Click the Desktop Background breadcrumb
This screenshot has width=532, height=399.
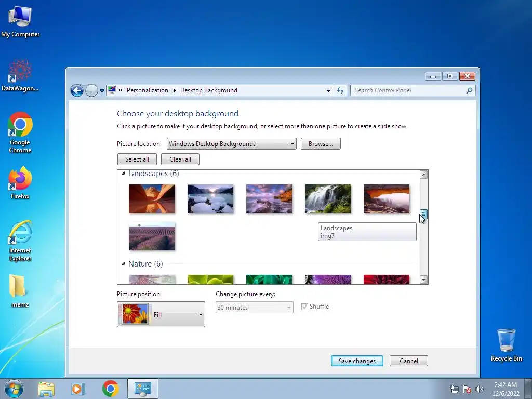point(209,90)
